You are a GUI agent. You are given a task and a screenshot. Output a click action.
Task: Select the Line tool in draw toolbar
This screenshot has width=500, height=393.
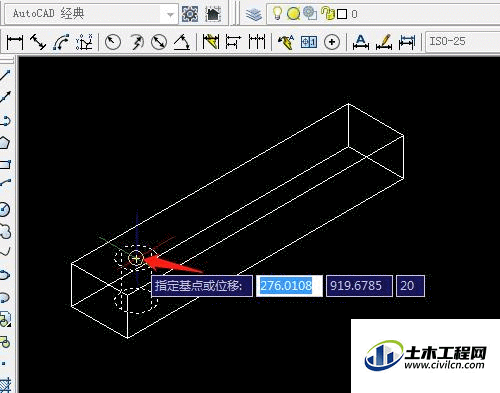pos(5,75)
